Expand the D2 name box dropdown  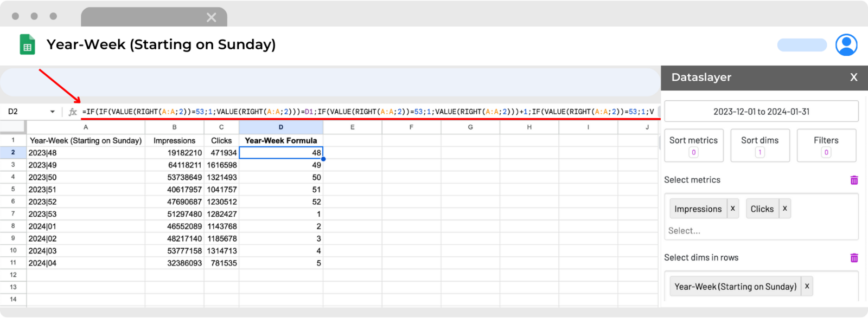pyautogui.click(x=53, y=112)
